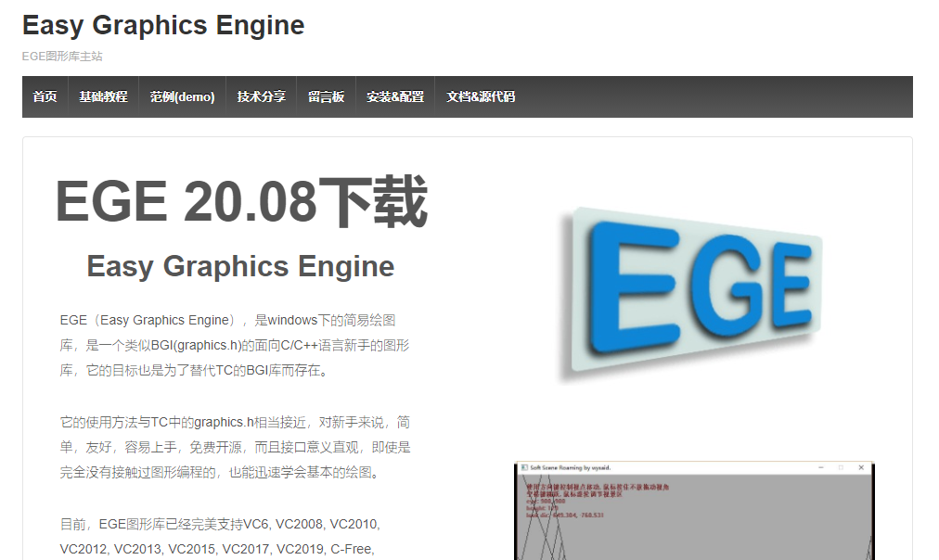Click the Easy Graphics Engine subheading under 下载

(238, 266)
